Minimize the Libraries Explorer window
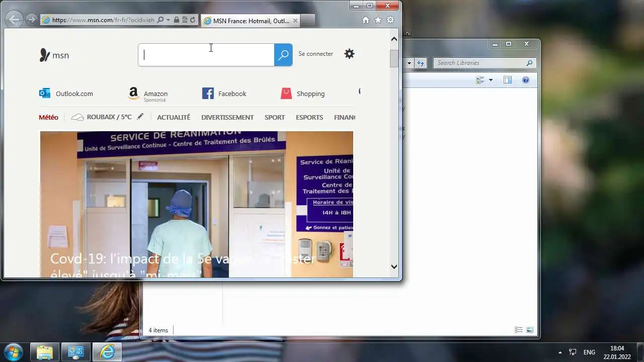The height and width of the screenshot is (362, 644). (495, 44)
